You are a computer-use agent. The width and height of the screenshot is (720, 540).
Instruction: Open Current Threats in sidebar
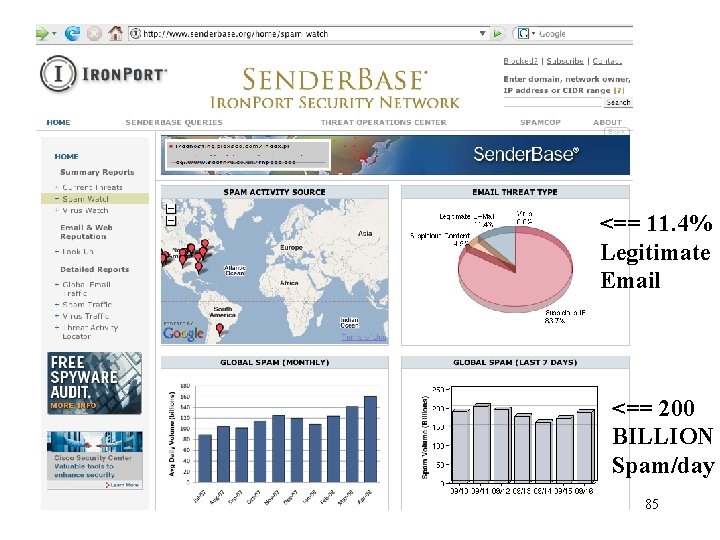click(x=92, y=187)
